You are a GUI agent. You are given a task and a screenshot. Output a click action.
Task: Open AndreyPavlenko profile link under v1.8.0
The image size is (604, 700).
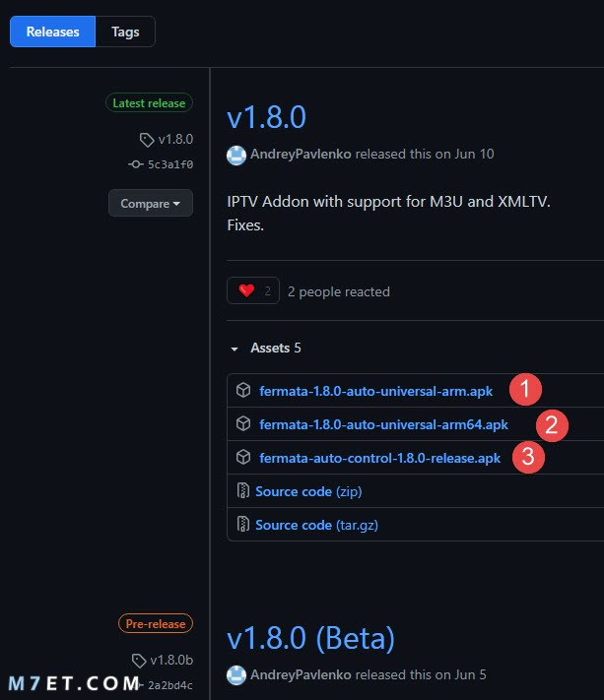[301, 154]
